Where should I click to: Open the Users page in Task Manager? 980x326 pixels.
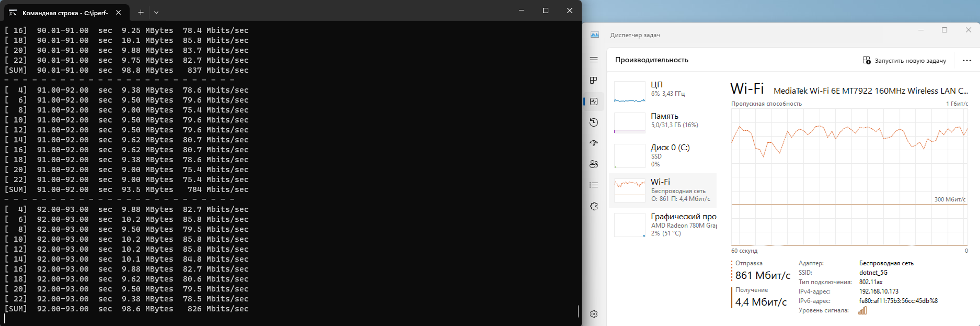(x=594, y=164)
